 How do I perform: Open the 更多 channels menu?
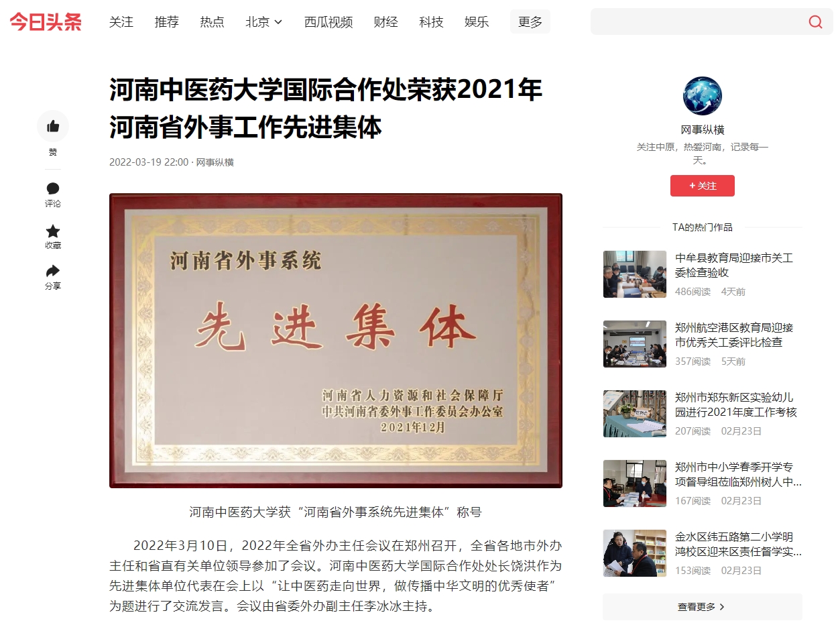[x=530, y=22]
